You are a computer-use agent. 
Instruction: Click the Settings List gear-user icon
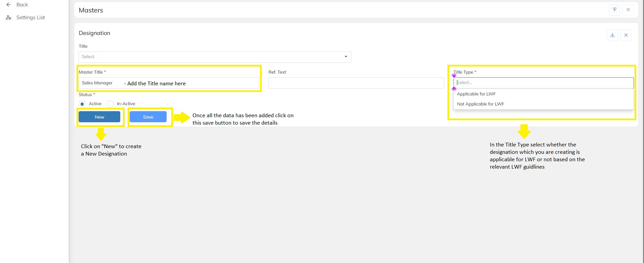[9, 17]
